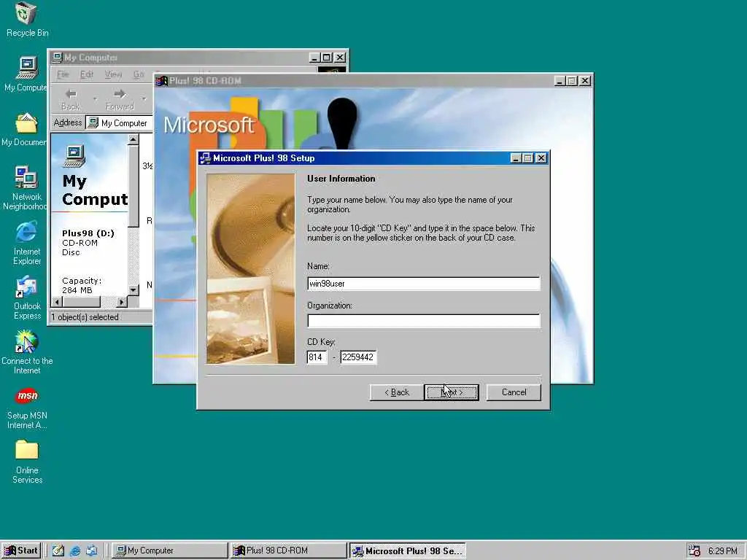Switch to My Computer taskbar button
Screen dimensions: 747x560
[x=169, y=551]
